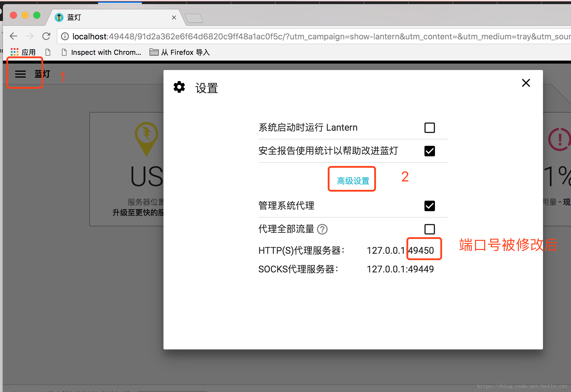Click the site info icon in address bar
The image size is (571, 392).
point(65,36)
